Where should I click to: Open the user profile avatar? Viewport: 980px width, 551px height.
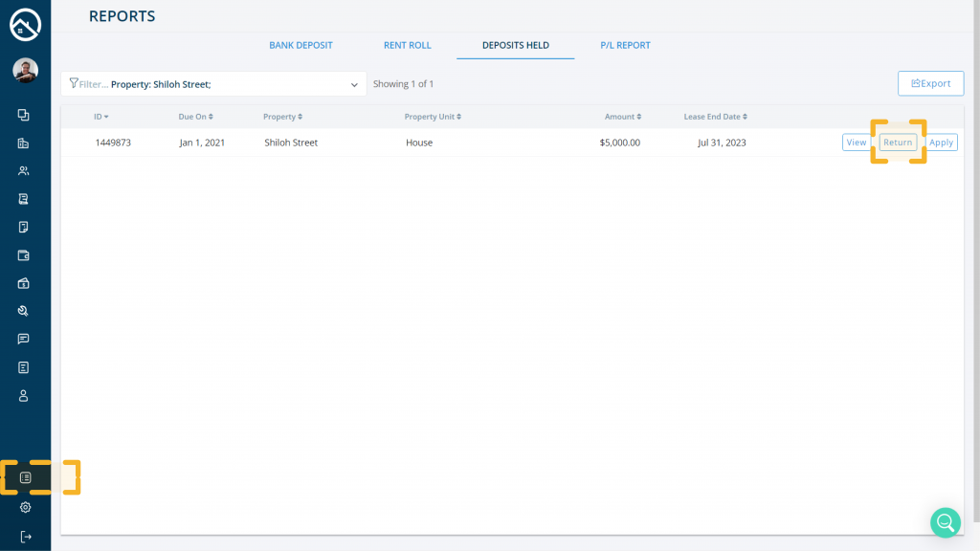(25, 70)
